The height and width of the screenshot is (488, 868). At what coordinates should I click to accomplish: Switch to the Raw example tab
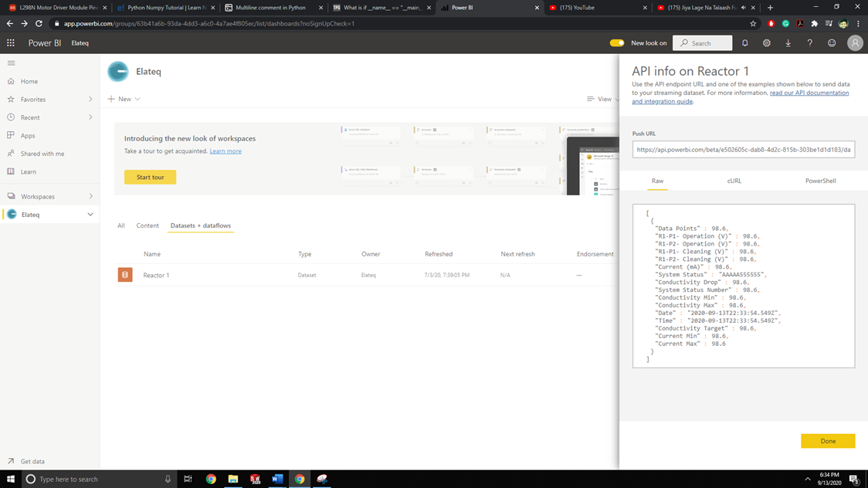(x=657, y=181)
